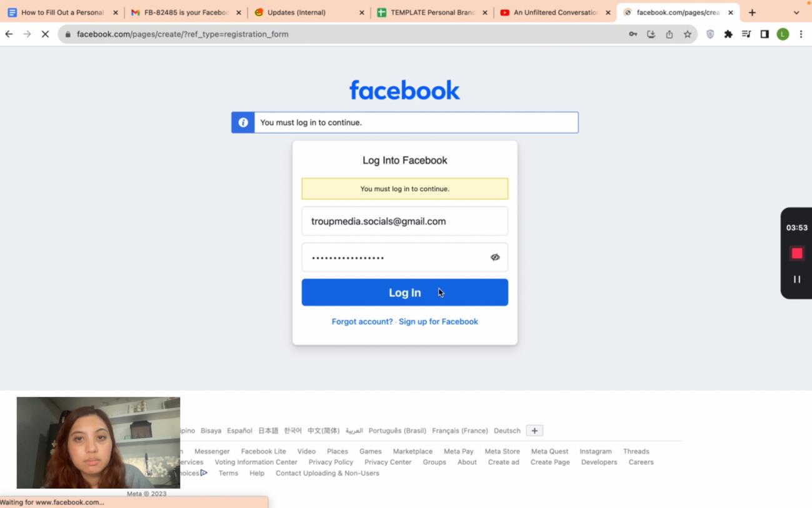
Task: Open the Extensions puzzle icon
Action: [x=728, y=34]
